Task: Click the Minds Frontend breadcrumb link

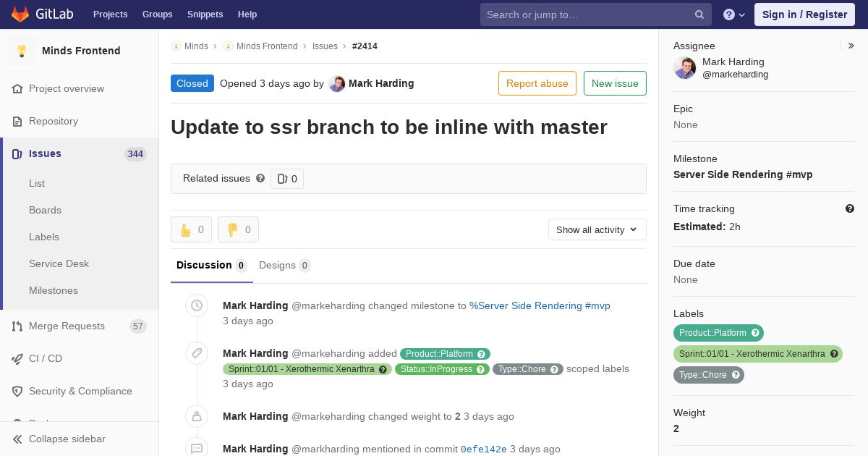Action: point(267,46)
